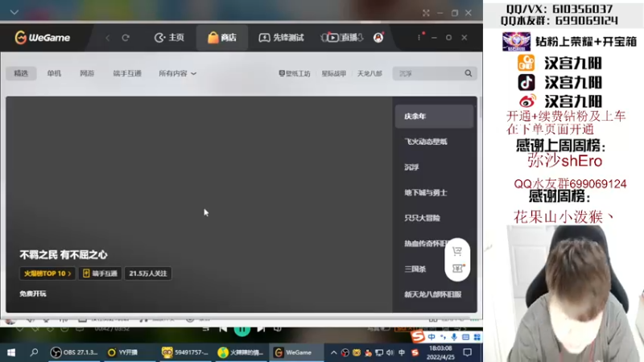Refresh the WeGame page
The height and width of the screenshot is (362, 644).
pyautogui.click(x=126, y=38)
